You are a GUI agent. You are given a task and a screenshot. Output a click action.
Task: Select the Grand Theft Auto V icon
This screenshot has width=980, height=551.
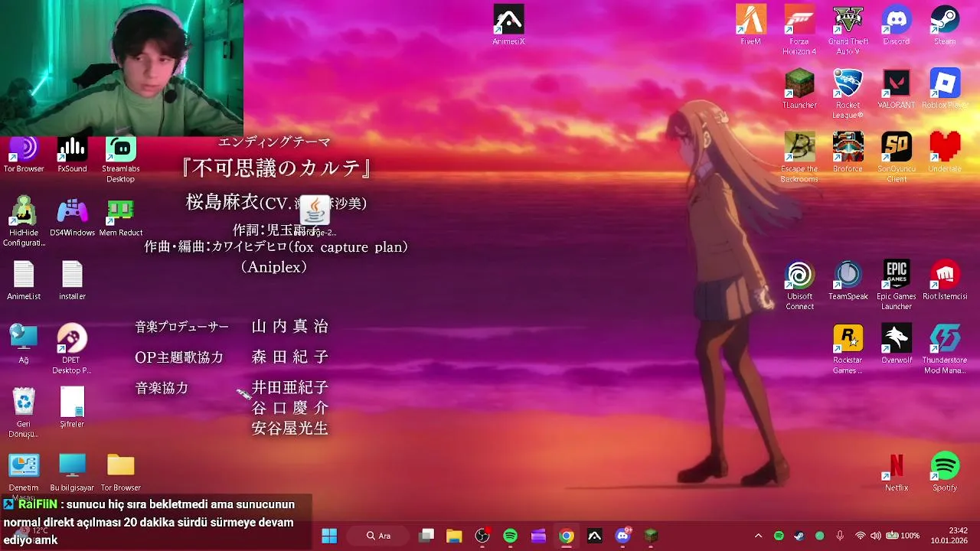[x=848, y=29]
